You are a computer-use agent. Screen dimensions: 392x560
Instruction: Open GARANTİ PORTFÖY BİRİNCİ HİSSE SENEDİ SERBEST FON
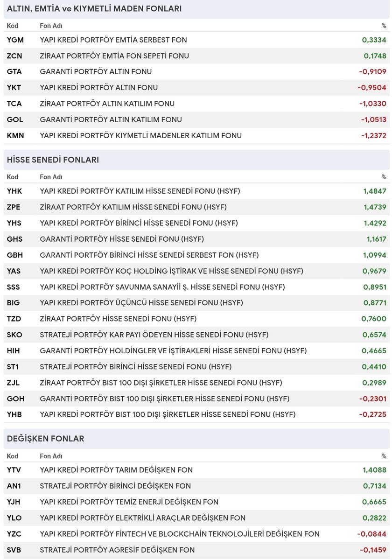(149, 255)
